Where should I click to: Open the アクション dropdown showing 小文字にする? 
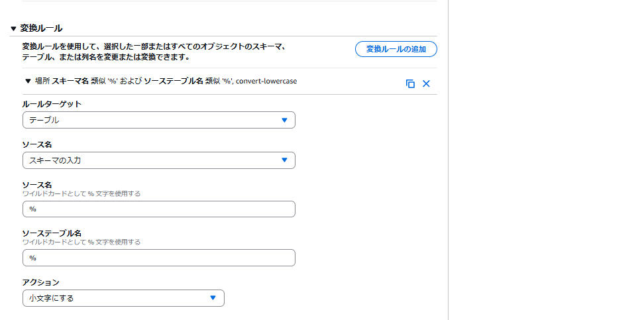tap(123, 298)
